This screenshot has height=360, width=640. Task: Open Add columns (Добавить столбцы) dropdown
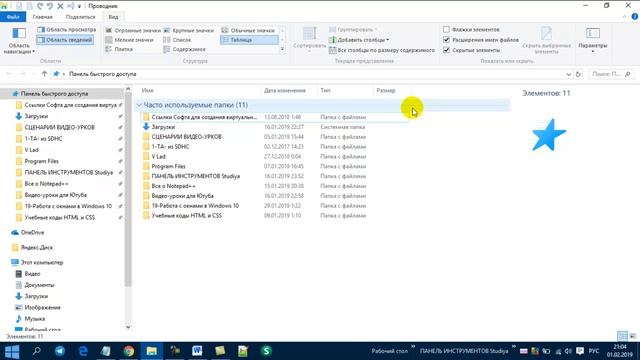tap(359, 40)
